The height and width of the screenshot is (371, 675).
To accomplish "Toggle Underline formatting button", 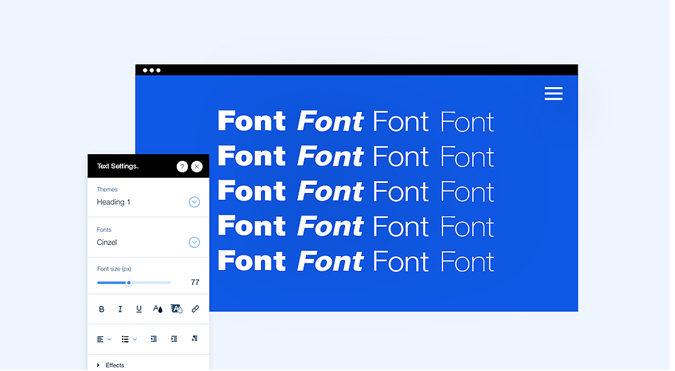I will pyautogui.click(x=139, y=309).
